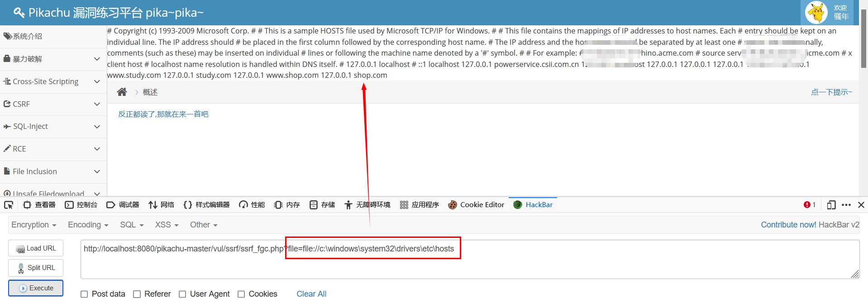Click inside the HackBar URL textarea
868x303 pixels.
click(x=470, y=259)
